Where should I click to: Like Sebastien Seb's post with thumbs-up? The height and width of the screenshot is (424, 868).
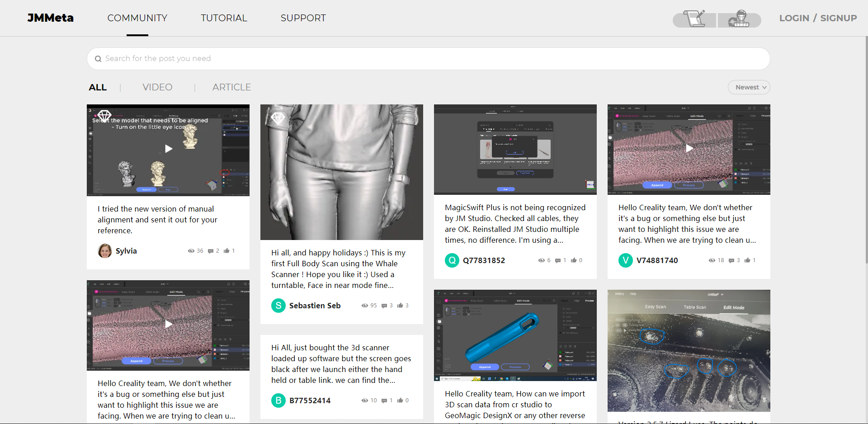[x=400, y=305]
